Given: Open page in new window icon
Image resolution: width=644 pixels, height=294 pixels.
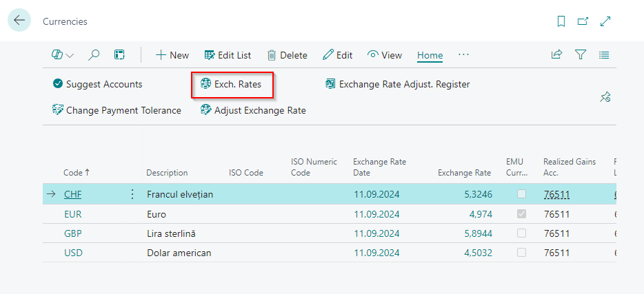Looking at the screenshot, I should click(x=583, y=21).
